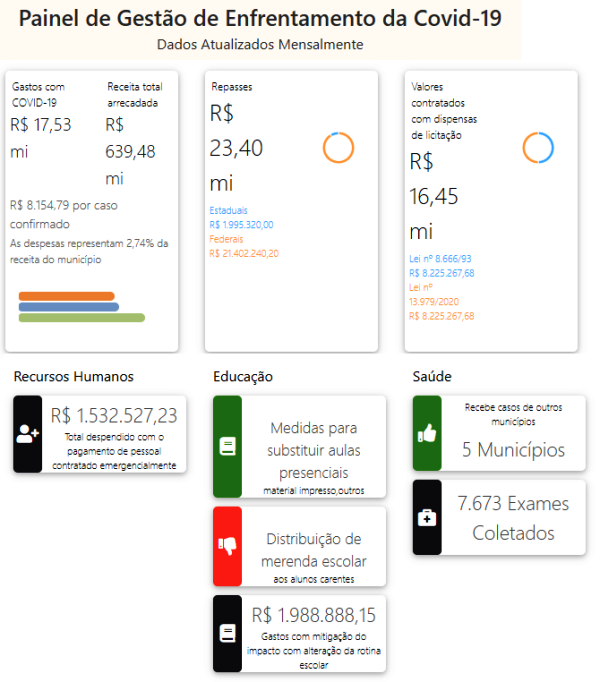Click the dispensas de licitação donut chart
This screenshot has width=600, height=682.
click(x=538, y=148)
